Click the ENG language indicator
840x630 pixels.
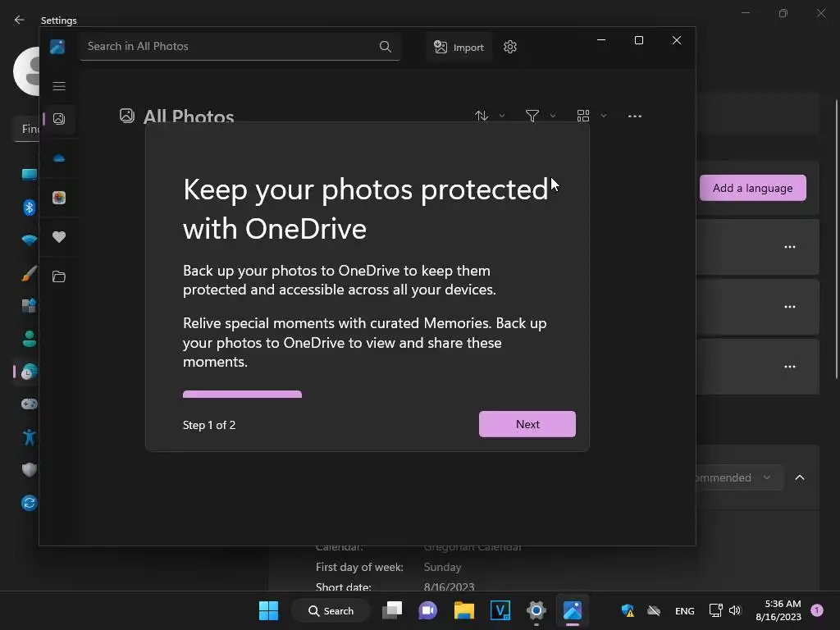click(685, 611)
